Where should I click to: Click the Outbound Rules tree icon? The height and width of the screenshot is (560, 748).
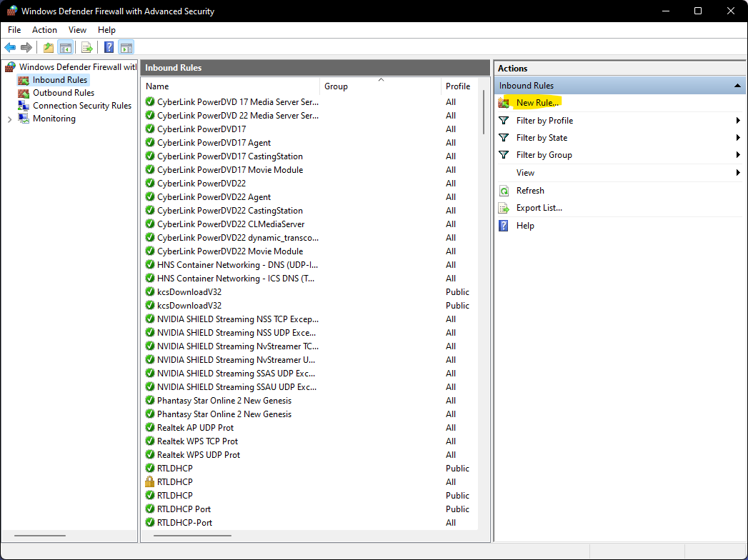pos(24,93)
